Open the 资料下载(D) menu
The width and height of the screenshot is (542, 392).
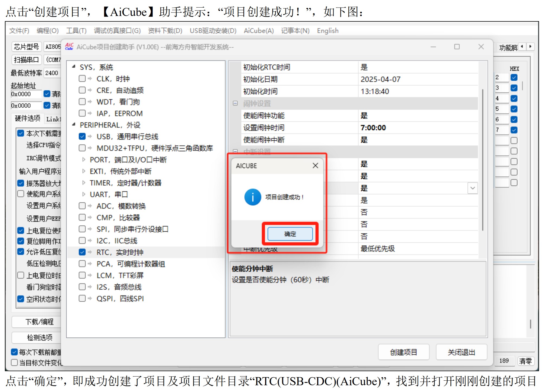(x=165, y=31)
